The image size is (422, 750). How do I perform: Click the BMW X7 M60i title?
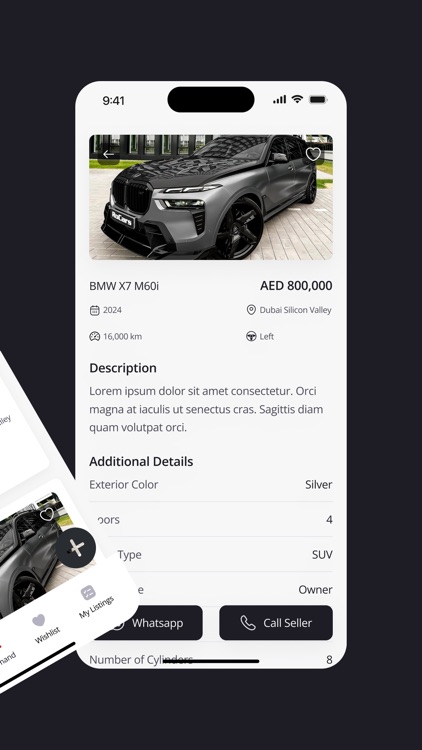(x=124, y=286)
